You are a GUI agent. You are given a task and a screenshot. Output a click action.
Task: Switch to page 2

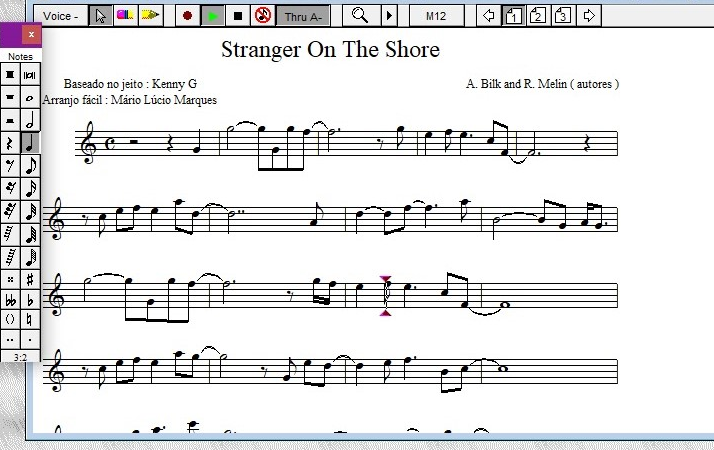[x=538, y=15]
